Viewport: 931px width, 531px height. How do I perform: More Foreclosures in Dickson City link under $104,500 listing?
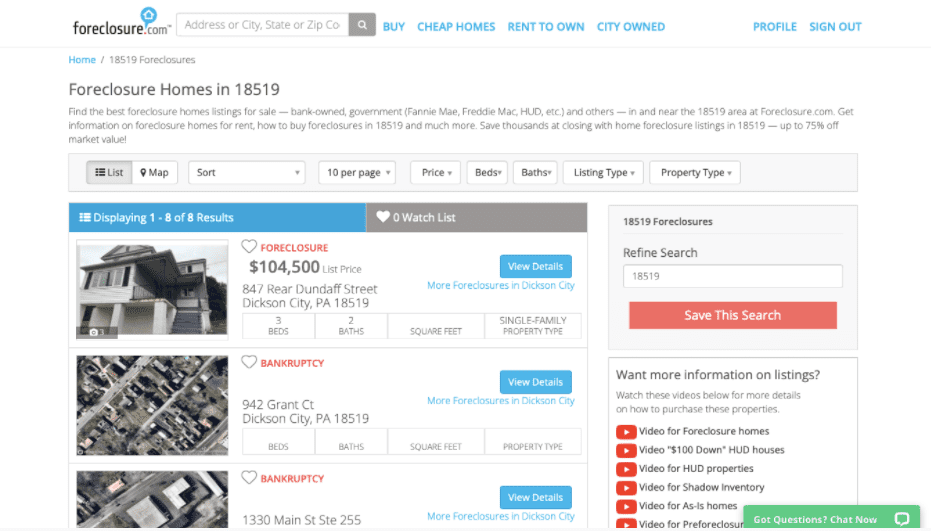(501, 285)
